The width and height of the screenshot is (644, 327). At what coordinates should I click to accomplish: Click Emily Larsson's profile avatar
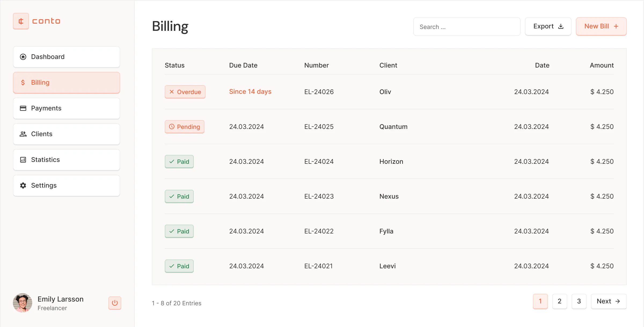point(23,303)
